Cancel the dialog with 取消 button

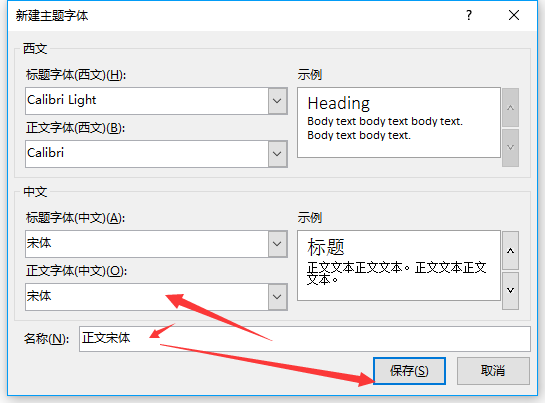[x=493, y=371]
